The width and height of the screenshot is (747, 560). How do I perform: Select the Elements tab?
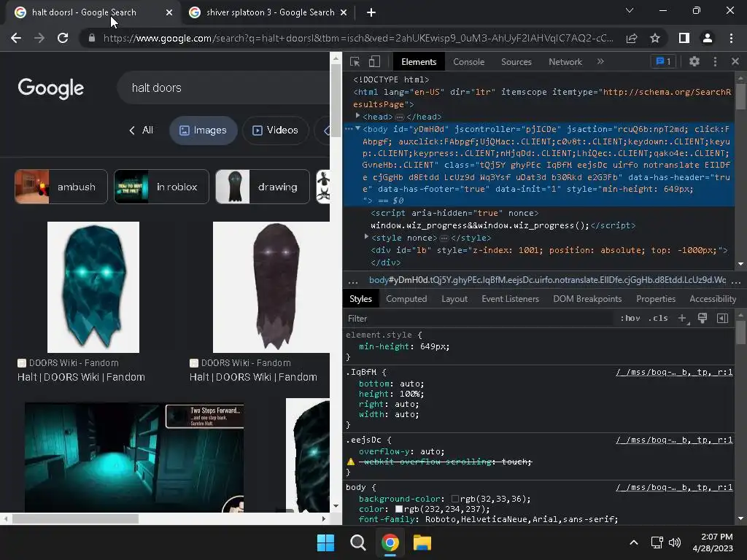click(419, 62)
